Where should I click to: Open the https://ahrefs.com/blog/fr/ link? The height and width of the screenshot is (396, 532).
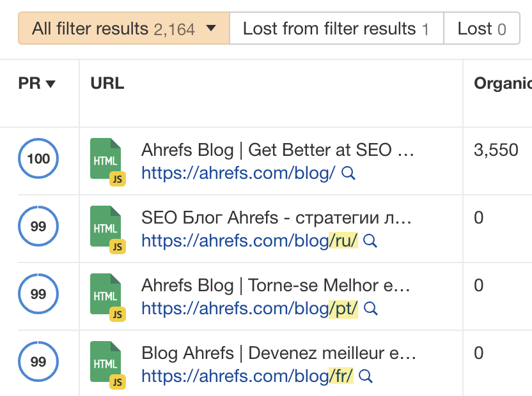point(247,376)
